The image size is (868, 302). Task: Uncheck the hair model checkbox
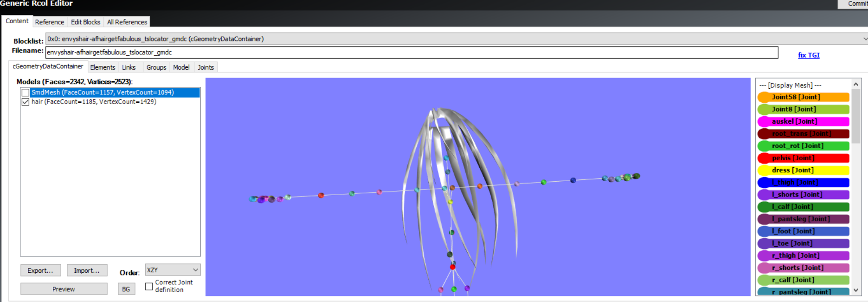[26, 102]
